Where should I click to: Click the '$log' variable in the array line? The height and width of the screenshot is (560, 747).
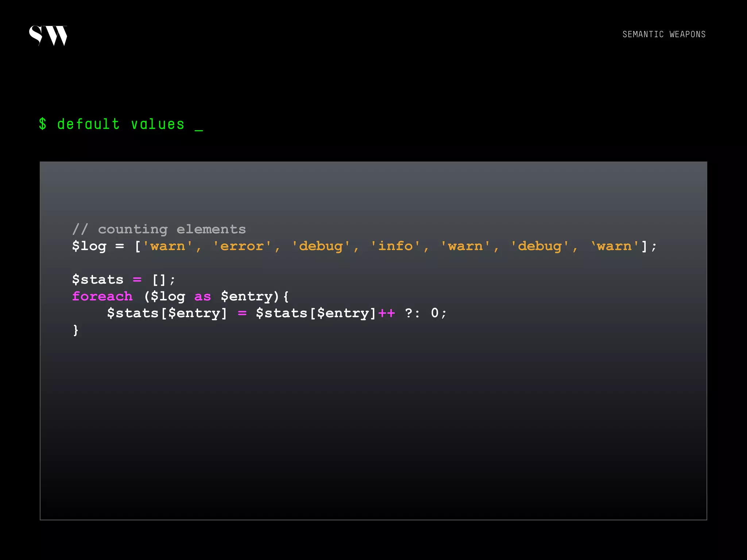tap(89, 246)
